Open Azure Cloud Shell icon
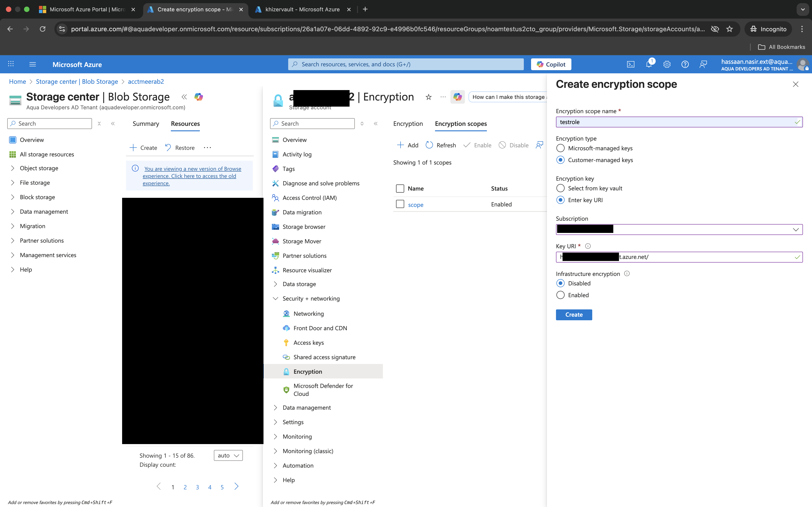This screenshot has width=812, height=507. pyautogui.click(x=631, y=64)
